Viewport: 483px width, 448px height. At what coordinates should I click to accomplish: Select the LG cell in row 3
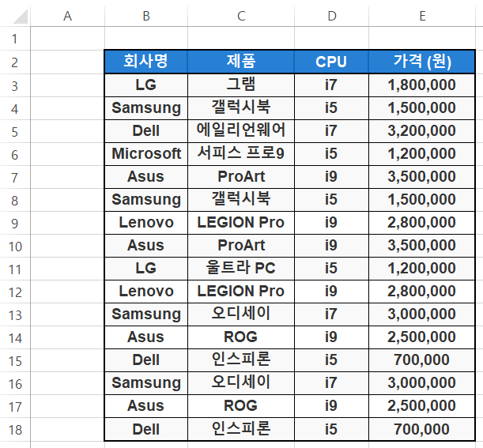coord(146,85)
